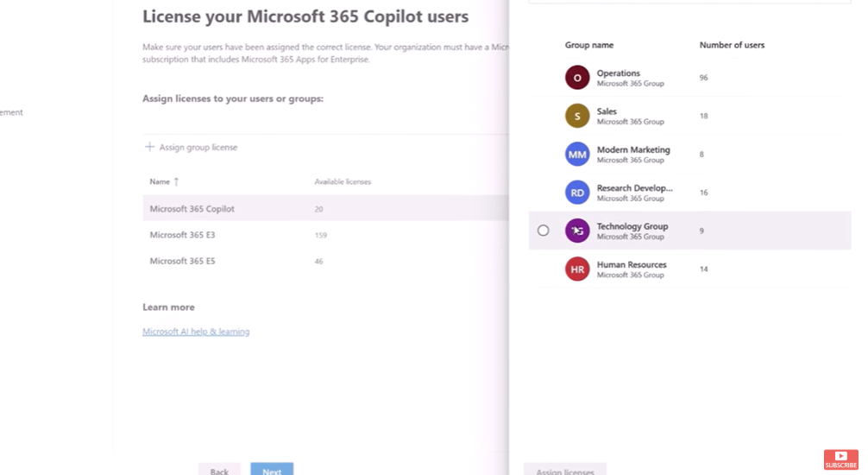
Task: Click the 20 available Copilot licenses value
Action: pos(319,209)
